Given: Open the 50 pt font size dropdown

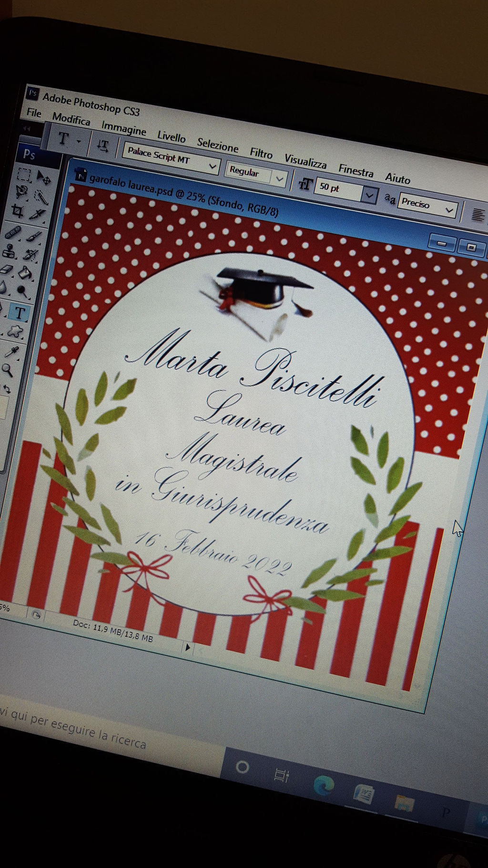Looking at the screenshot, I should [x=369, y=195].
